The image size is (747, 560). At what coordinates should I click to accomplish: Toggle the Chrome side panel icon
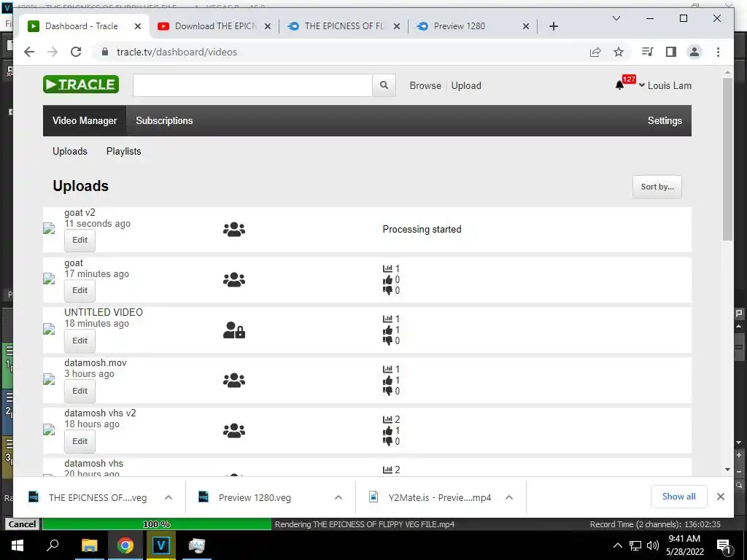pyautogui.click(x=671, y=52)
